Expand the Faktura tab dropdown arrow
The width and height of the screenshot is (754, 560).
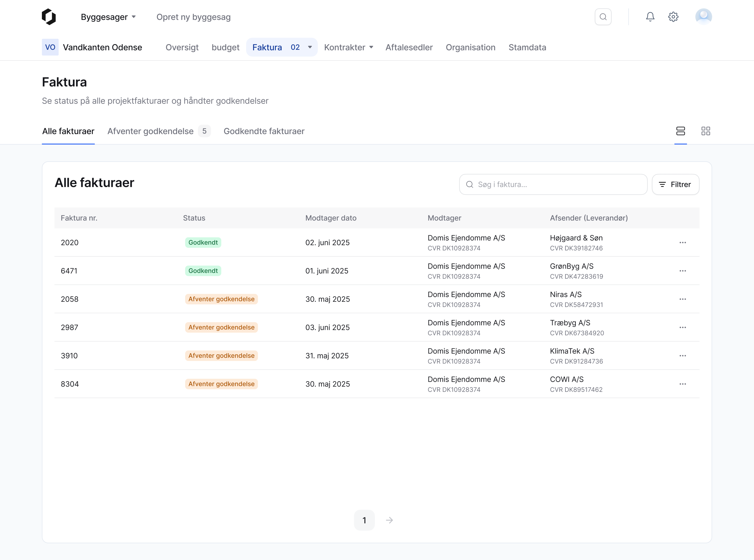point(310,47)
